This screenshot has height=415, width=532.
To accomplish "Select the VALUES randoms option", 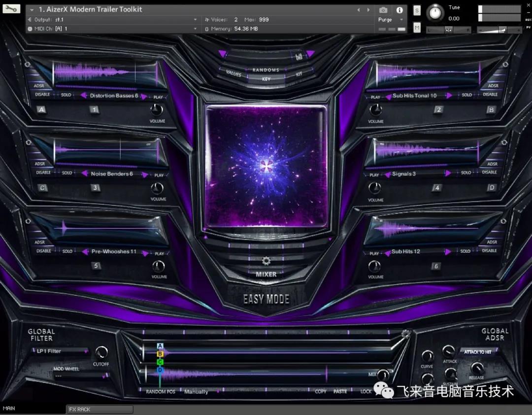I will point(234,72).
